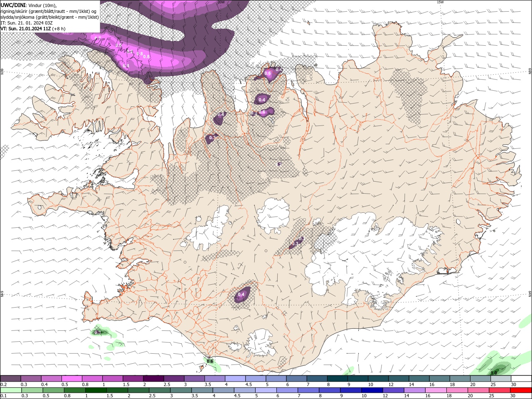Pick the bottom-row swatch between 16 and 18

[x=435, y=390]
